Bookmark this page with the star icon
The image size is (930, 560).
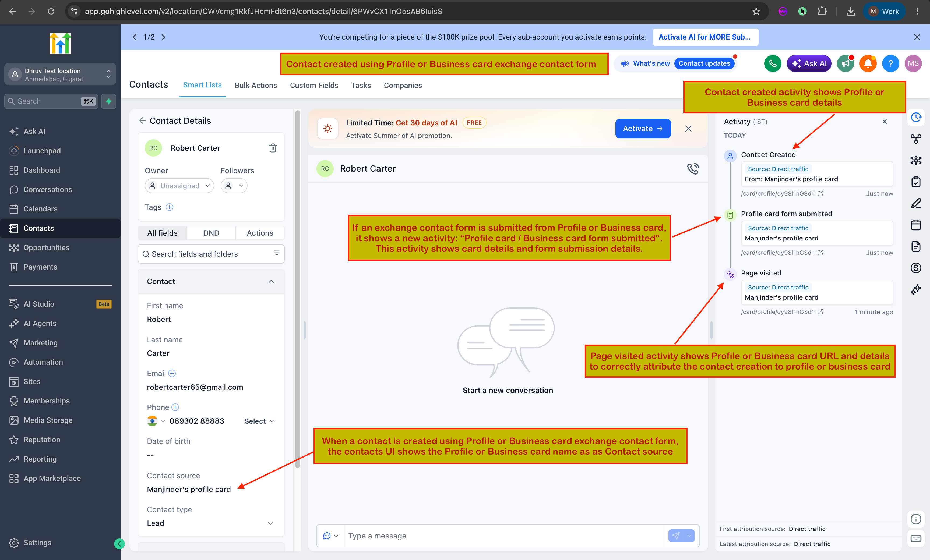756,11
